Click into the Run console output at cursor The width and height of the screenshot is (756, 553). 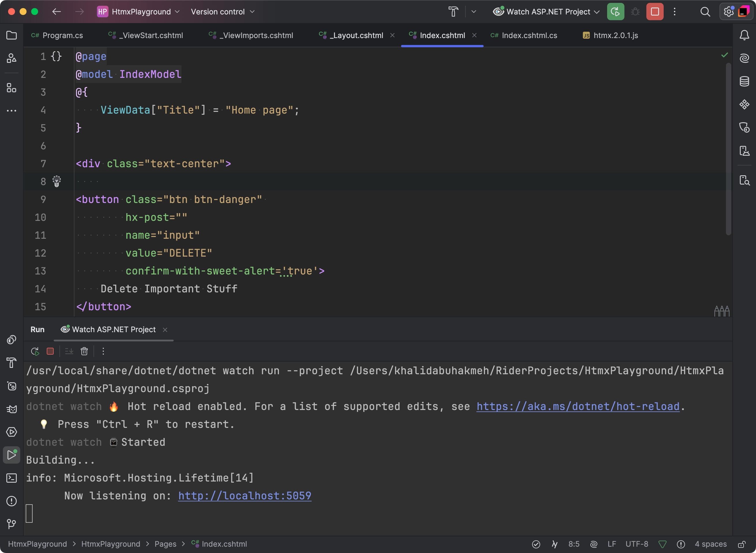tap(29, 513)
